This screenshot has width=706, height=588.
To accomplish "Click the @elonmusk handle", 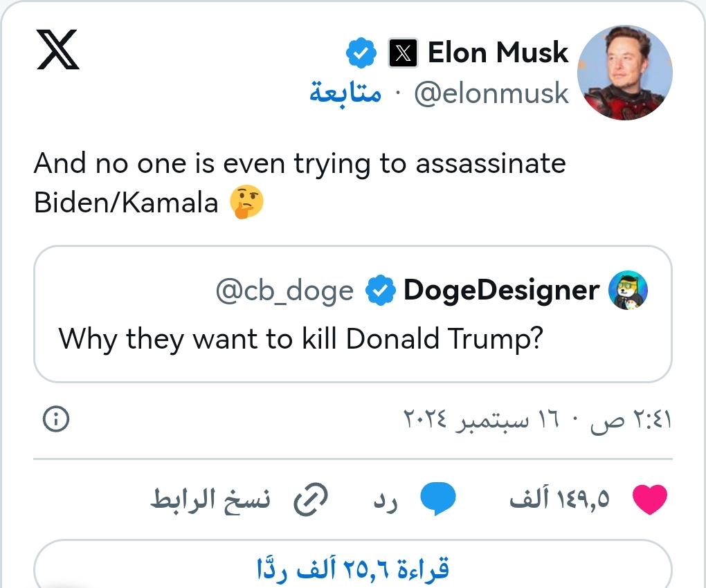I will pos(491,93).
